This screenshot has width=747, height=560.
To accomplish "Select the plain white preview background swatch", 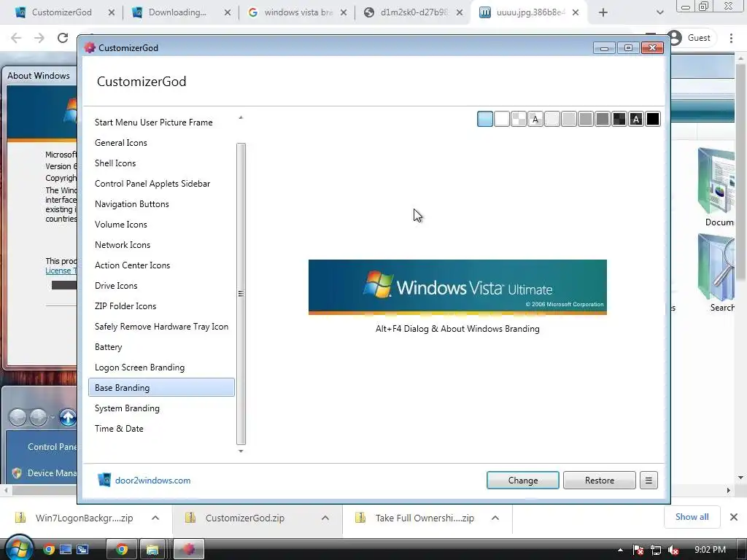I will (x=502, y=119).
